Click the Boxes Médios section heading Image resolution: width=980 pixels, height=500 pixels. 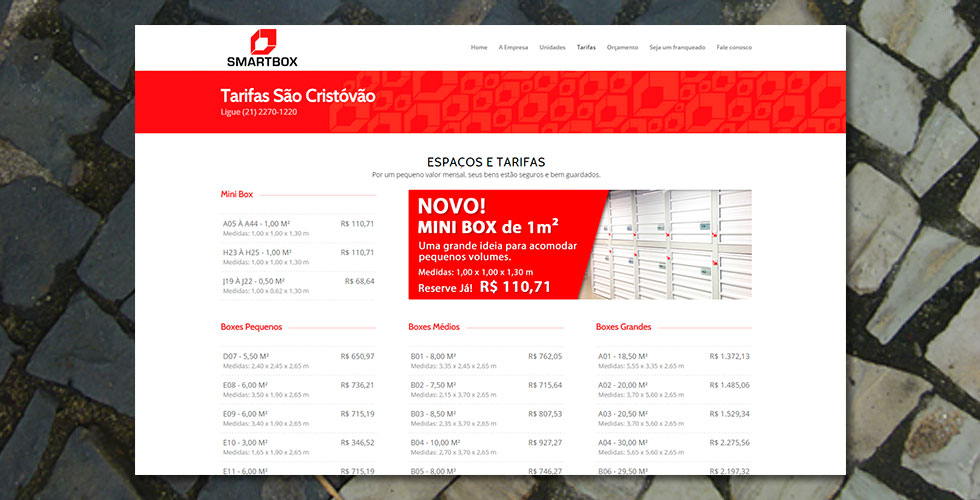(x=434, y=327)
